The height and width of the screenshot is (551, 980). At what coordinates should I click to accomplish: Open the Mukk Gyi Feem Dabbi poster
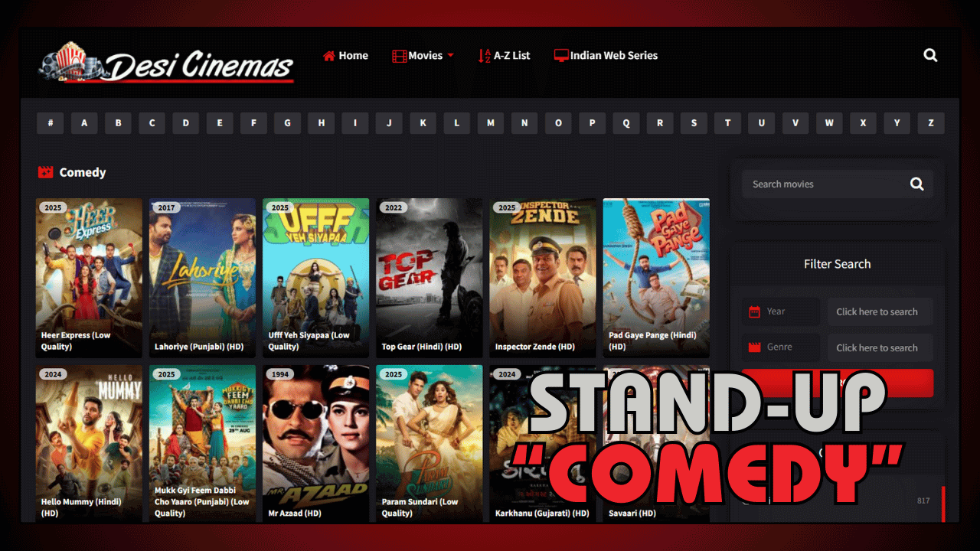click(202, 444)
